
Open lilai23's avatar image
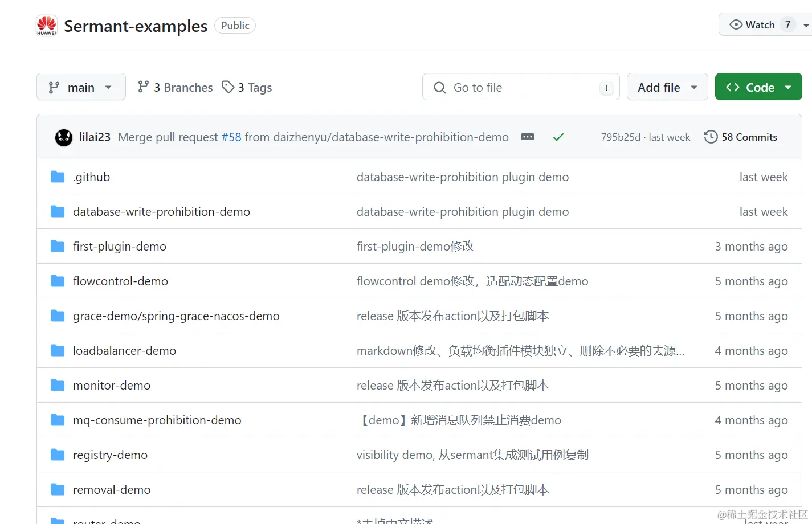tap(64, 137)
